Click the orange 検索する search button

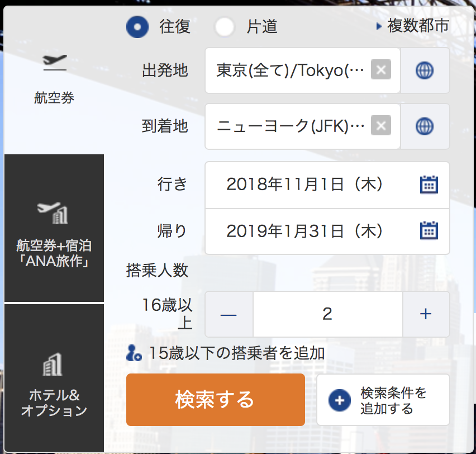[216, 400]
